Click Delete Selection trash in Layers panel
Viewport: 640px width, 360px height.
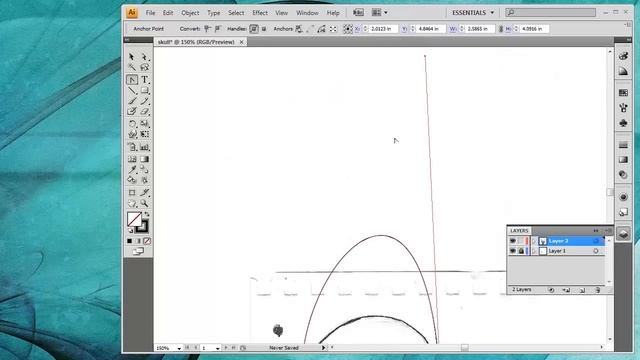pos(598,290)
